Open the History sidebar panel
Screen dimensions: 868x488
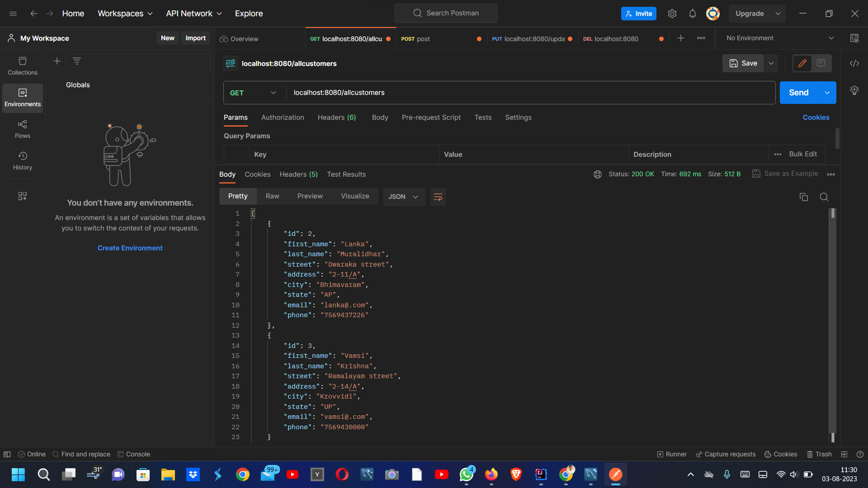pos(22,160)
